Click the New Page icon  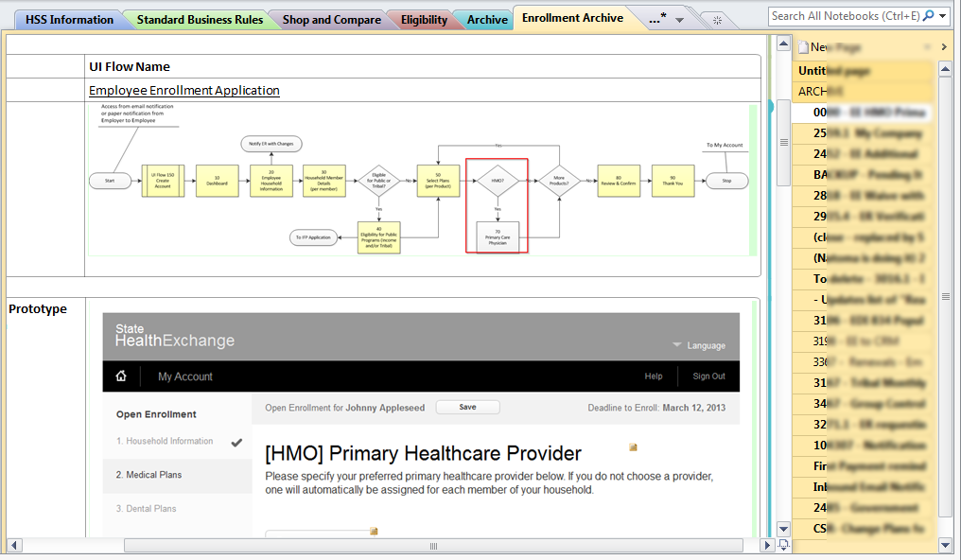(803, 47)
